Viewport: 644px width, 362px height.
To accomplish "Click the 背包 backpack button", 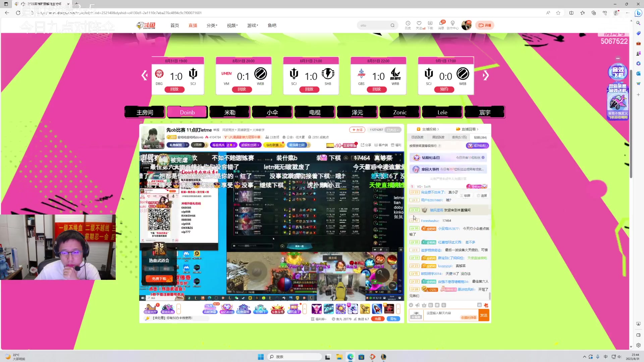I will coord(393,319).
